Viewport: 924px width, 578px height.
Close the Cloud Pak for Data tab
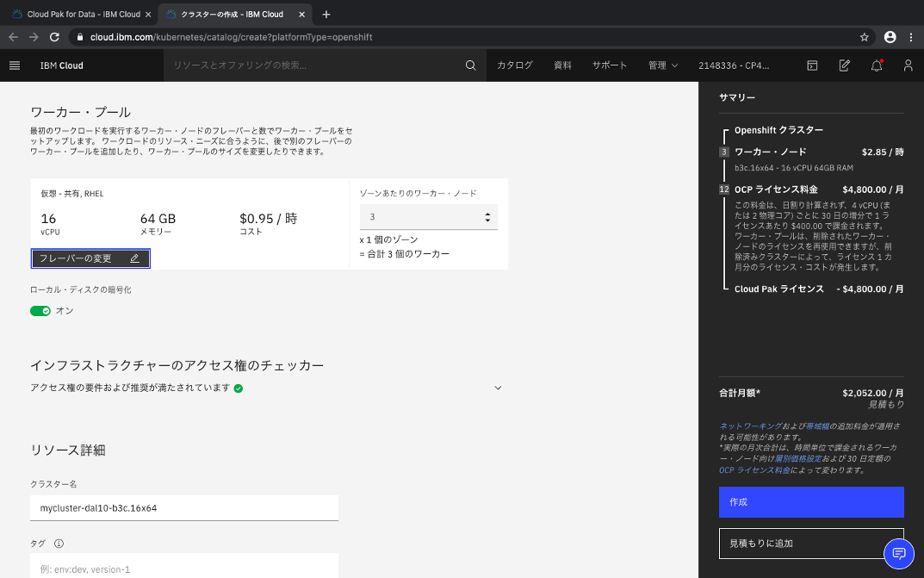click(x=148, y=14)
